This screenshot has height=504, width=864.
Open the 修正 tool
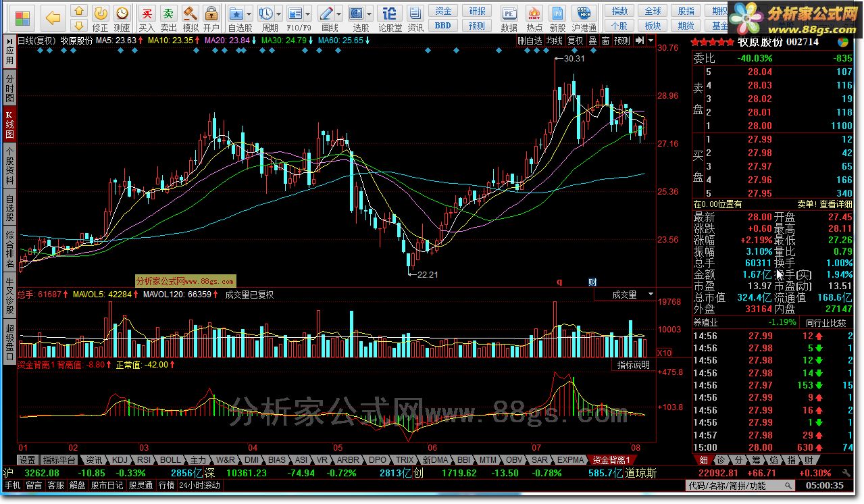(100, 18)
